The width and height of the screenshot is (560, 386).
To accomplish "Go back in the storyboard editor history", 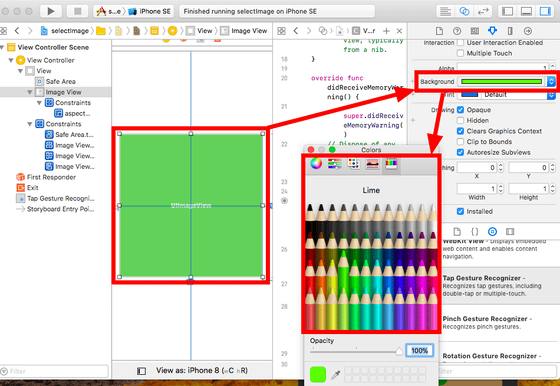I will 17,31.
